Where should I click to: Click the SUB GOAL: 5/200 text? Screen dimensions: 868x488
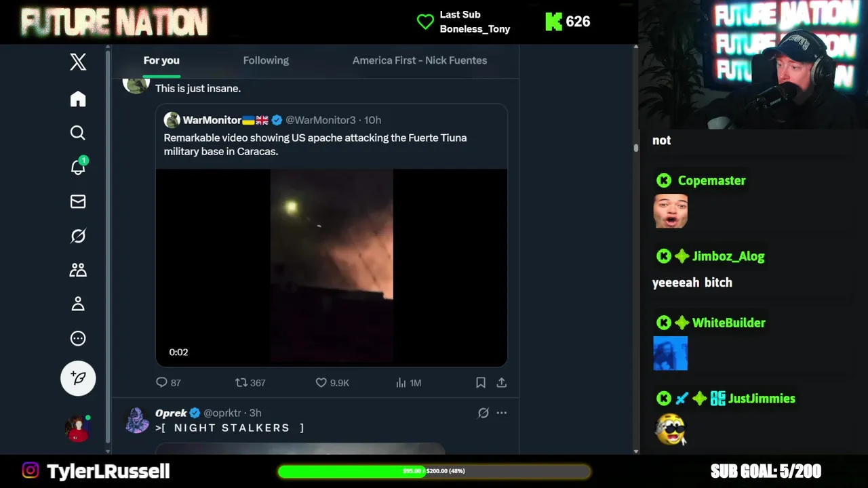766,471
